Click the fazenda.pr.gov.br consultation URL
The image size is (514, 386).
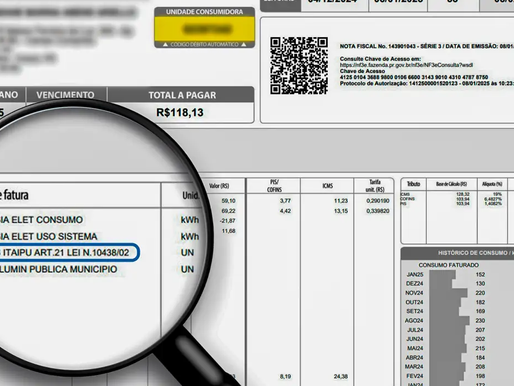[406, 65]
